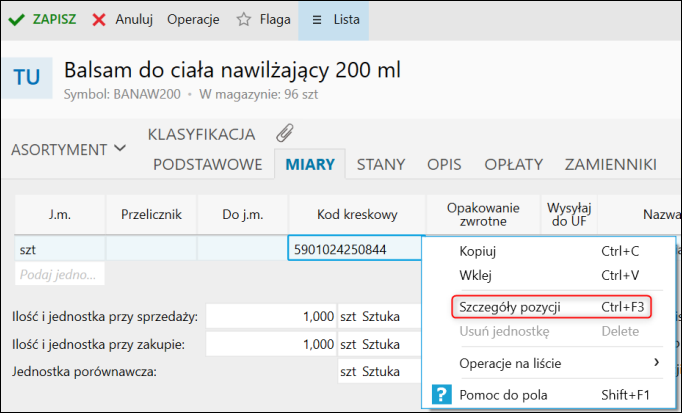Click the Lista hamburger icon
Screen dimensions: 682x413
pos(317,20)
